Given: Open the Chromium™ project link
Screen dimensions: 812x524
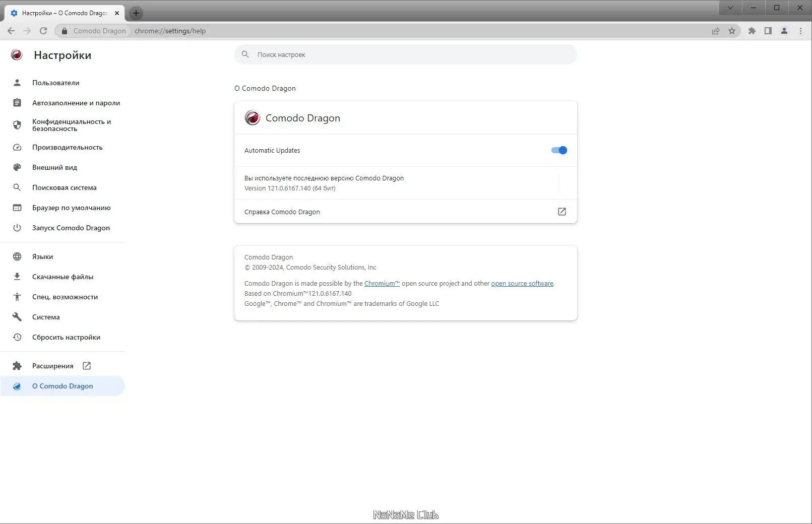Looking at the screenshot, I should (x=382, y=283).
